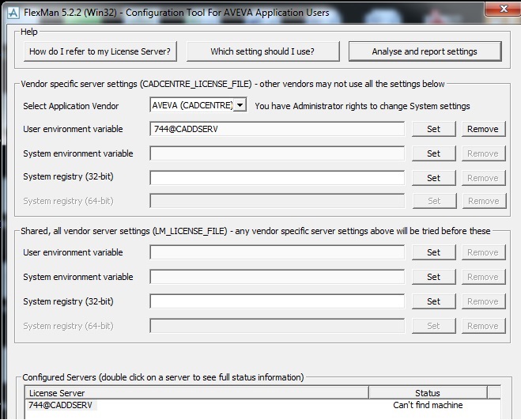Click shared User environment variable field
Viewport: 521px width, 420px height.
coord(277,252)
